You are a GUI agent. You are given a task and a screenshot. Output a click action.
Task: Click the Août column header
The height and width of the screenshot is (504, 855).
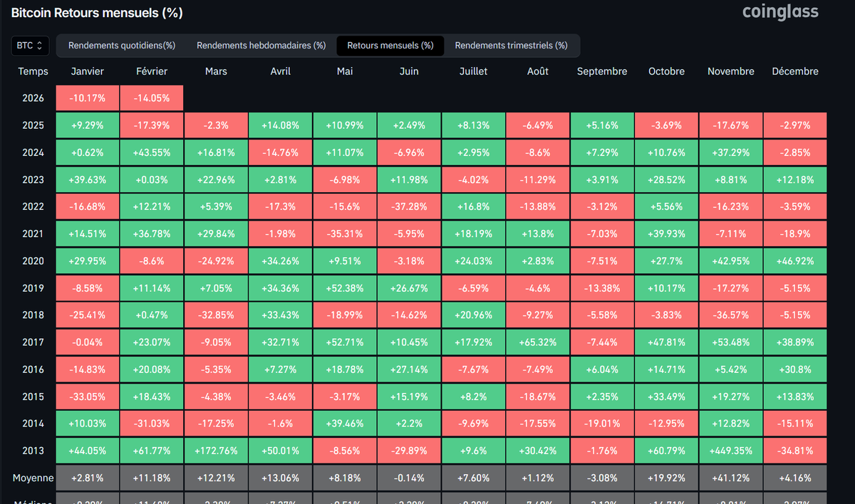pos(538,71)
